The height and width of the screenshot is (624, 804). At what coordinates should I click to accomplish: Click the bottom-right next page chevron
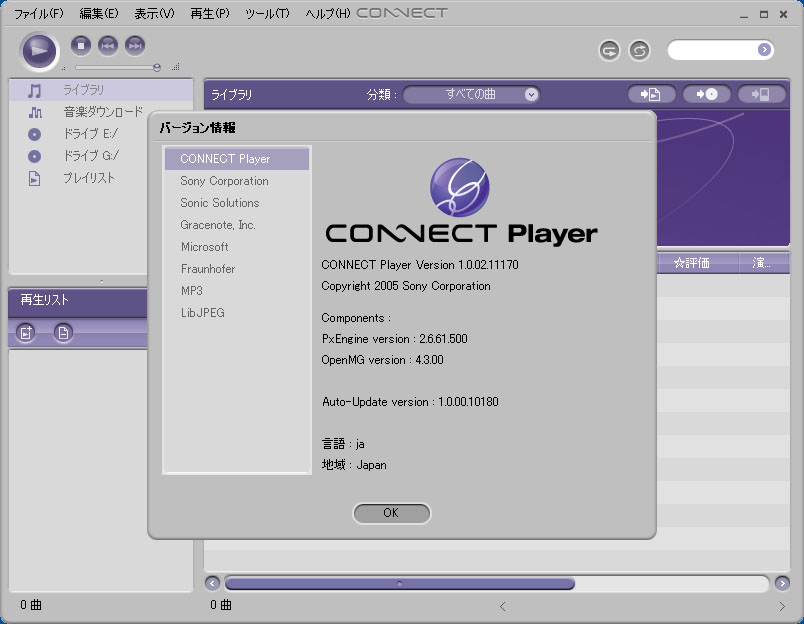pyautogui.click(x=782, y=607)
